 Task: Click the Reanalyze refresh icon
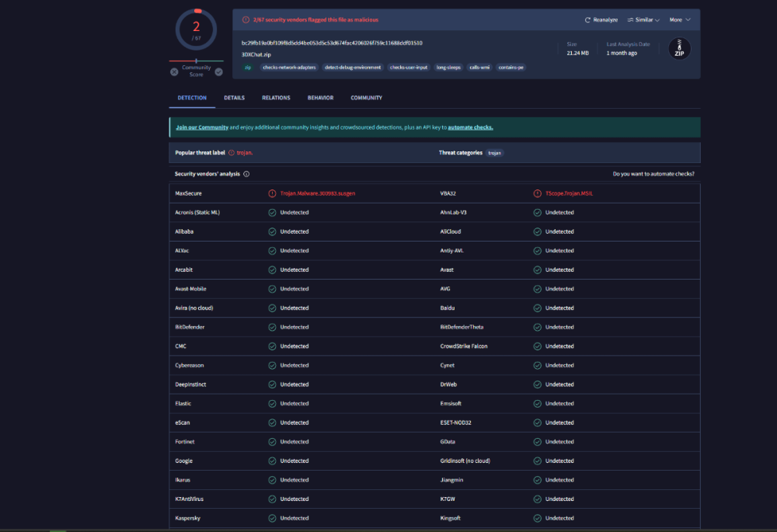[587, 20]
